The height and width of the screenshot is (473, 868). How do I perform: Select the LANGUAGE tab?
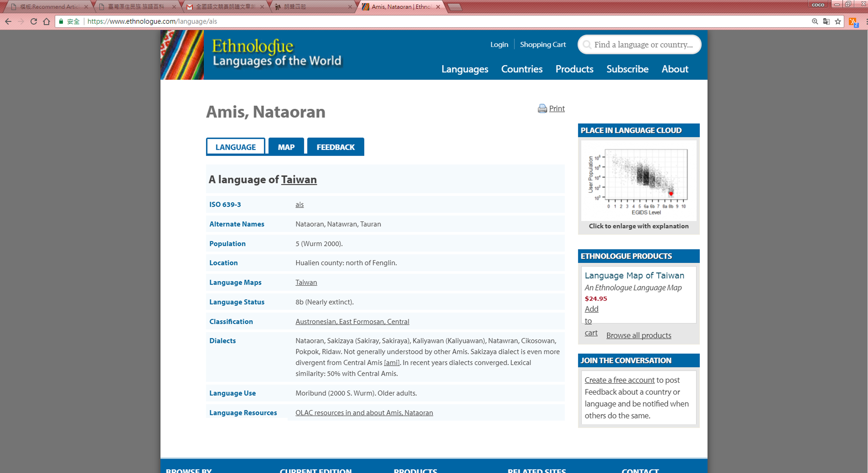[x=236, y=147]
